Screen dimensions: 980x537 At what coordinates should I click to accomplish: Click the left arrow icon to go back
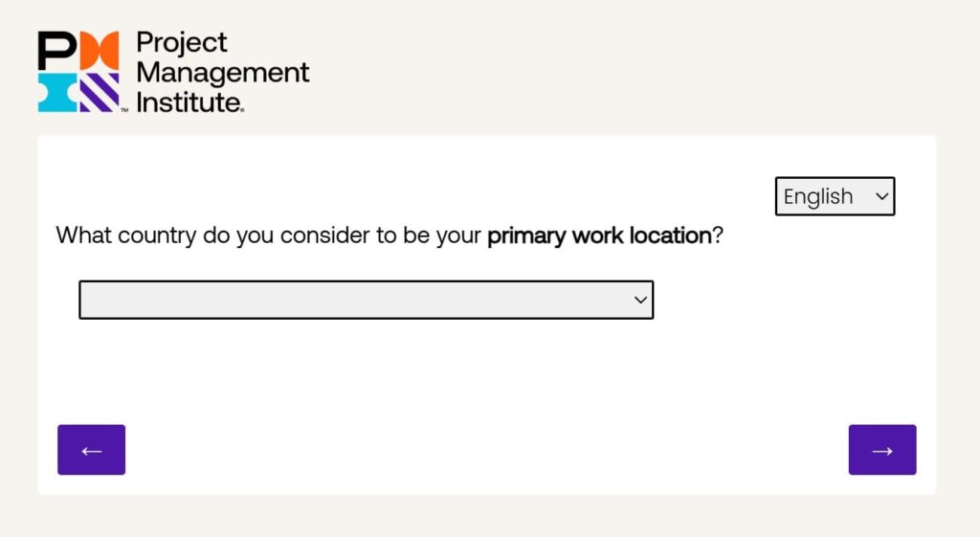tap(91, 450)
